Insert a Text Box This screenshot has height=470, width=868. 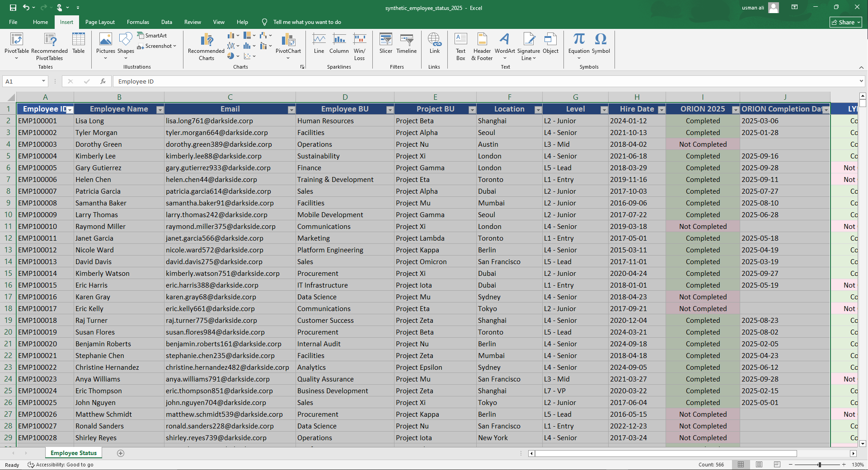click(x=460, y=46)
